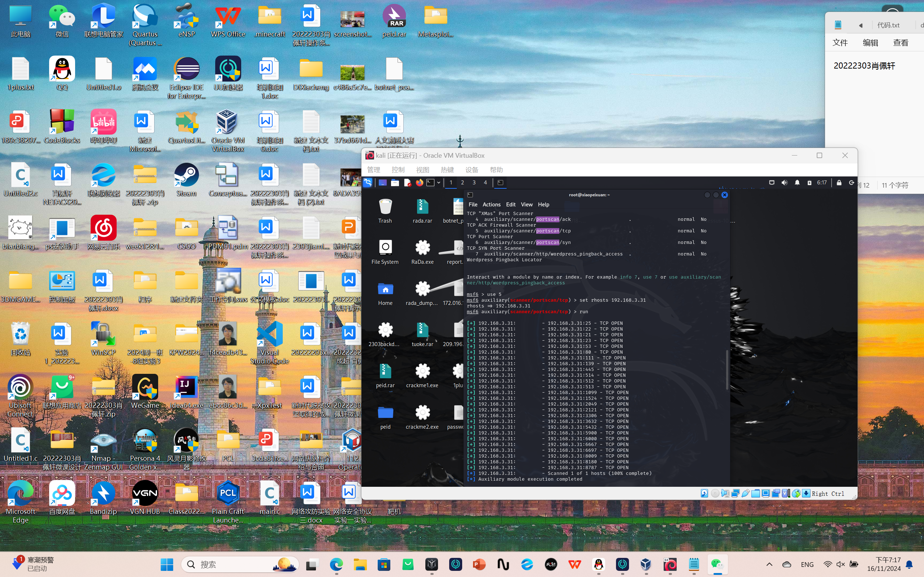Open Kali notifications bell icon
This screenshot has height=577, width=924.
tap(797, 183)
